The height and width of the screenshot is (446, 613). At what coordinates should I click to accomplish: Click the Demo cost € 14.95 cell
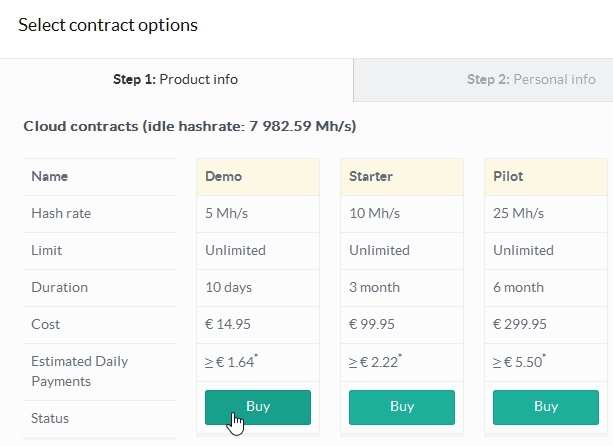[x=258, y=325]
